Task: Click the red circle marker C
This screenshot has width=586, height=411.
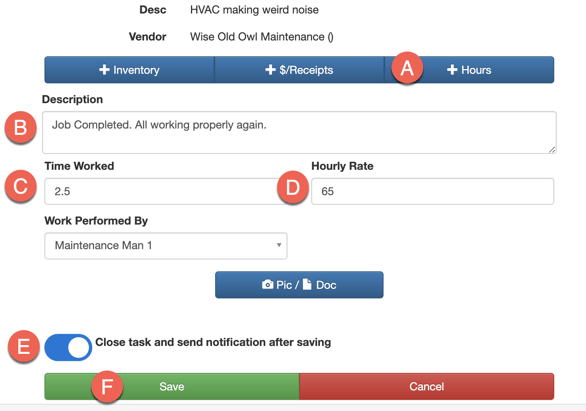Action: pyautogui.click(x=21, y=186)
